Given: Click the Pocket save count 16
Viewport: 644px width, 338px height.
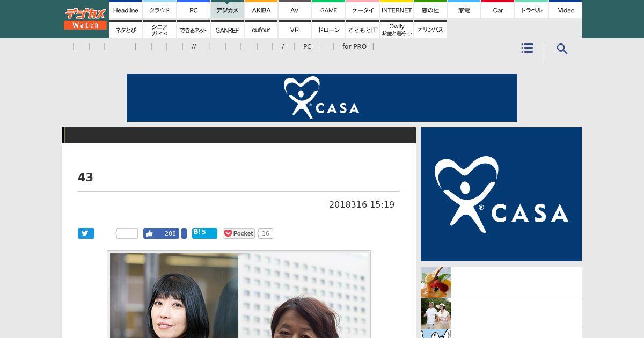Looking at the screenshot, I should pyautogui.click(x=265, y=233).
